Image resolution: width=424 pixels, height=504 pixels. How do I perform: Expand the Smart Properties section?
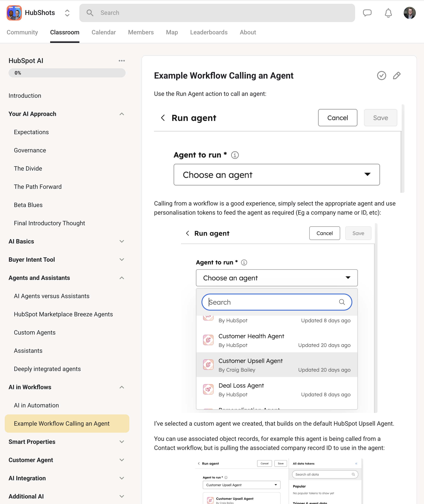(122, 442)
